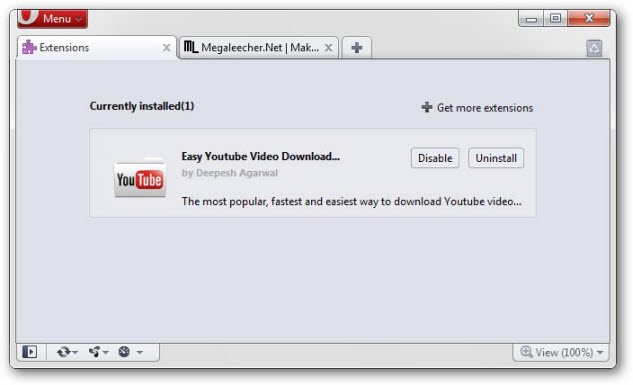Maximize the Opera window
Viewport: 633px width, 385px height.
(555, 18)
